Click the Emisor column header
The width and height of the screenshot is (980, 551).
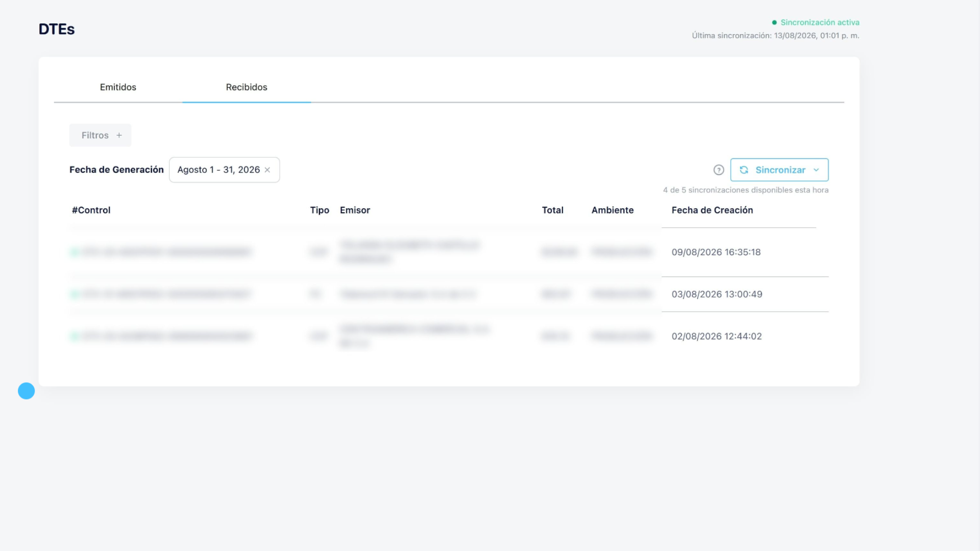tap(355, 210)
